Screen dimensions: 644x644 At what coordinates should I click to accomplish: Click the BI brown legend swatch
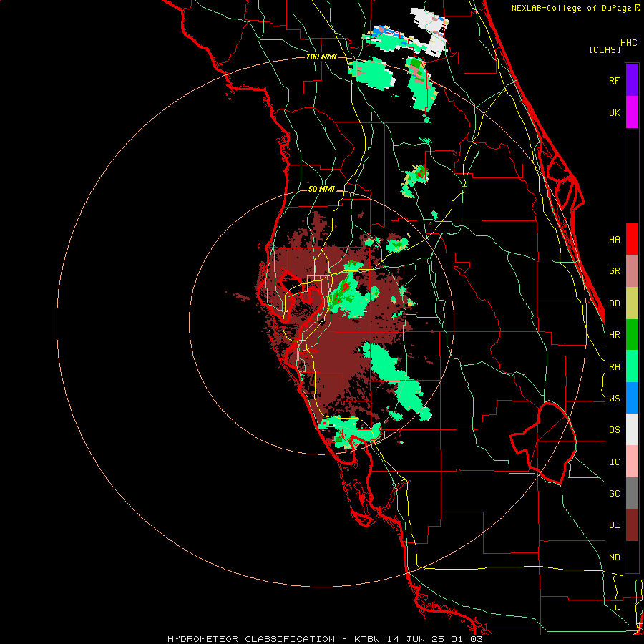click(632, 525)
